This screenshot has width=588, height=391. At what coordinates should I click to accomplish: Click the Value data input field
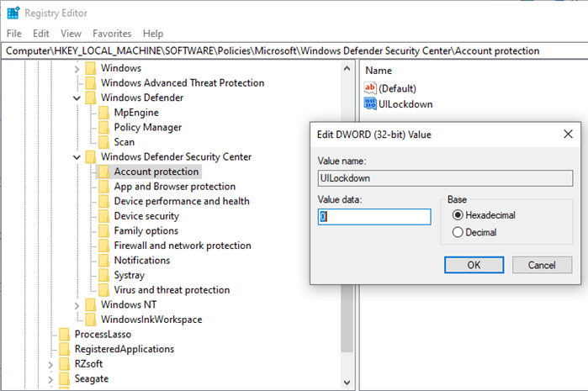coord(374,217)
